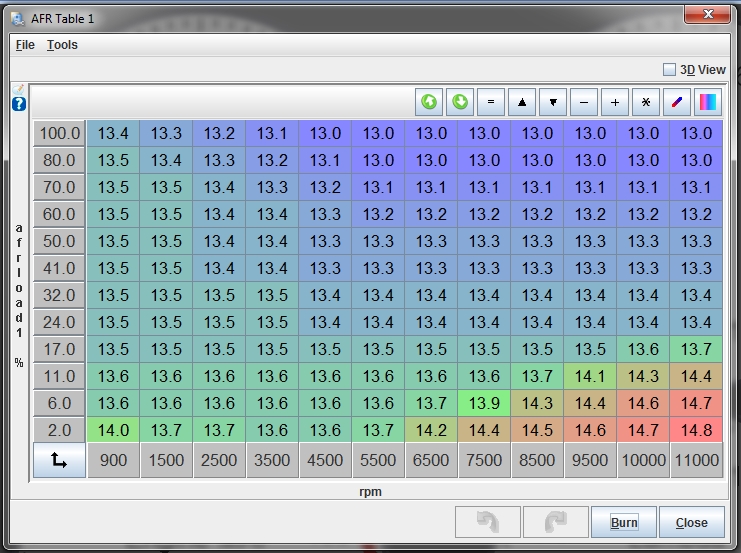Click the interpolate diagonal line tool
Viewport: 741px width, 553px height.
coord(677,102)
